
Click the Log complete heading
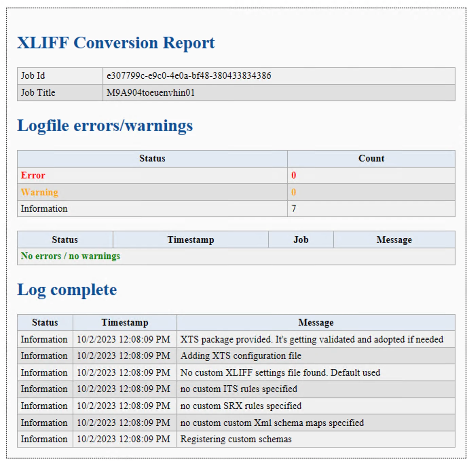[x=67, y=290]
